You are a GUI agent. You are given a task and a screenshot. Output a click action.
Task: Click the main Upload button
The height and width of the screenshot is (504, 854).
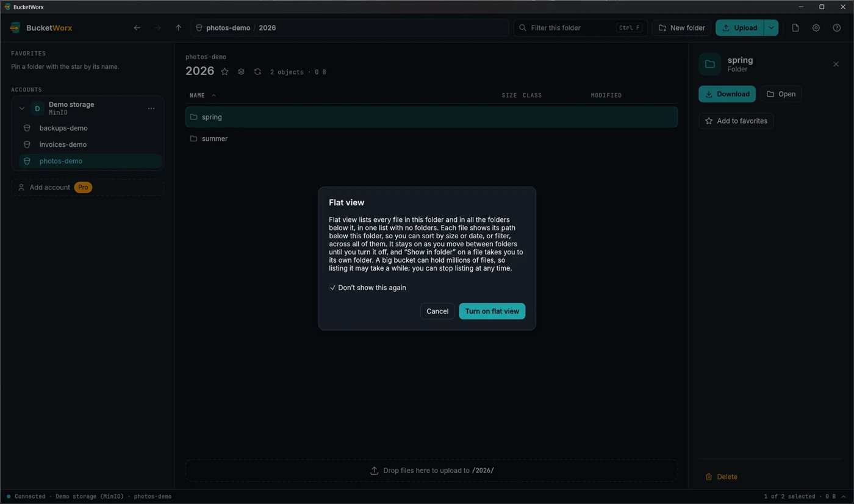point(740,28)
